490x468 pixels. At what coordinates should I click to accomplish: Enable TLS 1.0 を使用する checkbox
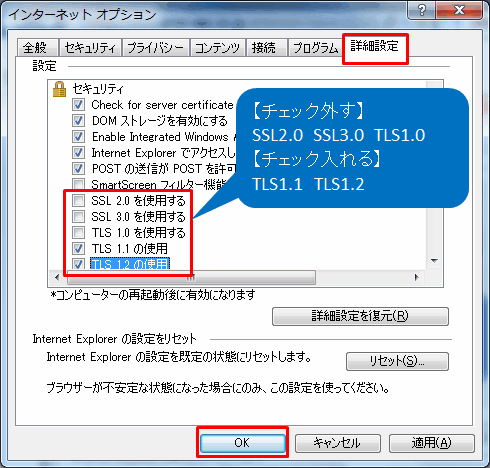tap(78, 233)
